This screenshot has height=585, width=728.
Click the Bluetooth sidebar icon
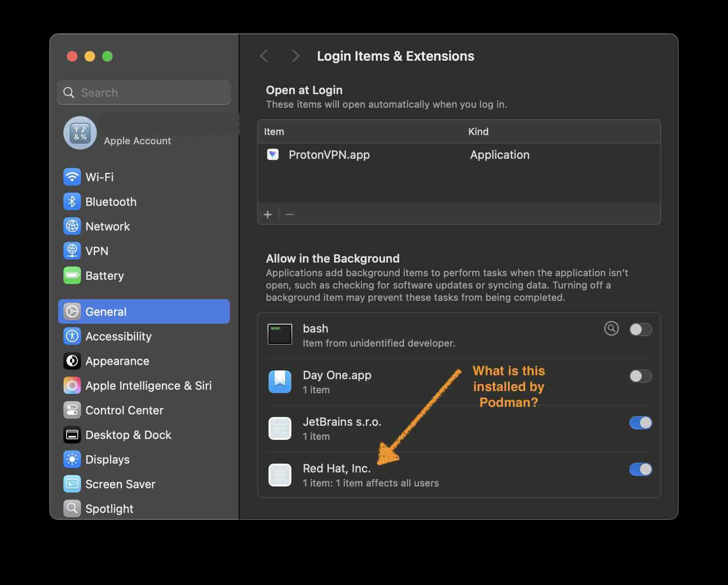pyautogui.click(x=72, y=201)
